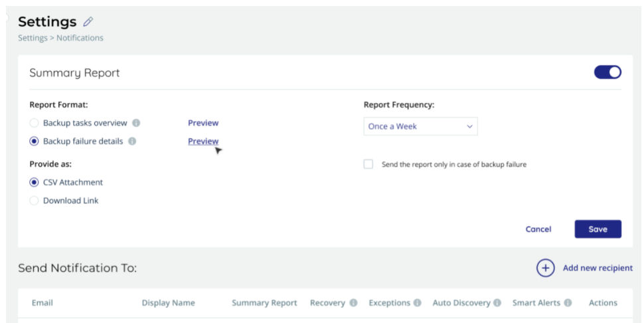
Task: Preview the Backup tasks overview report
Action: pos(203,123)
